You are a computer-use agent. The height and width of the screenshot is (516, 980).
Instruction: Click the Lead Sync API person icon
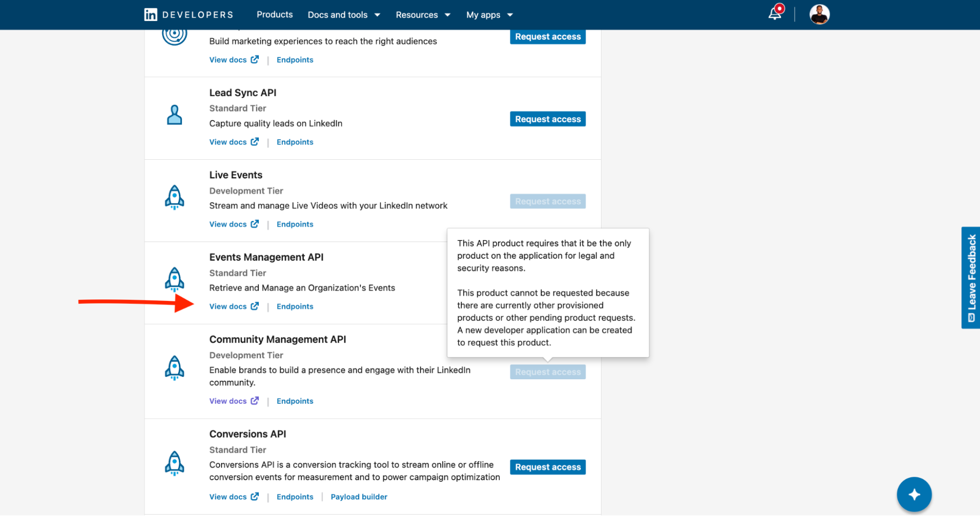tap(175, 115)
